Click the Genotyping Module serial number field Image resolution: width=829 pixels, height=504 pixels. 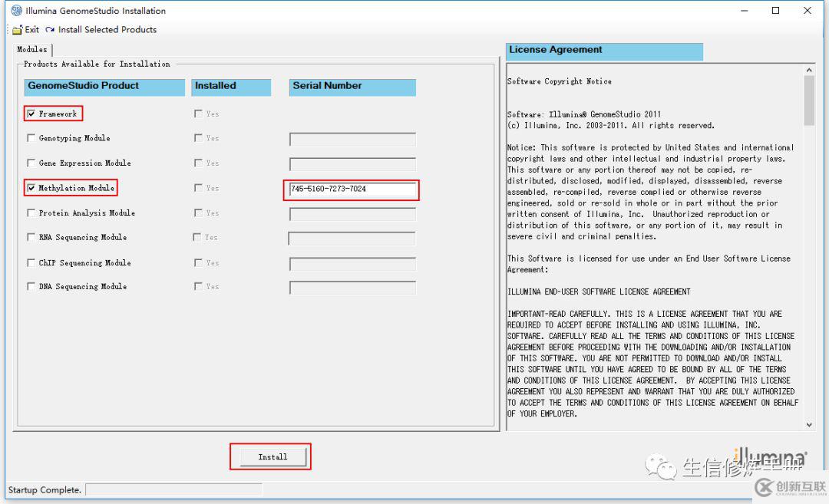(x=352, y=140)
